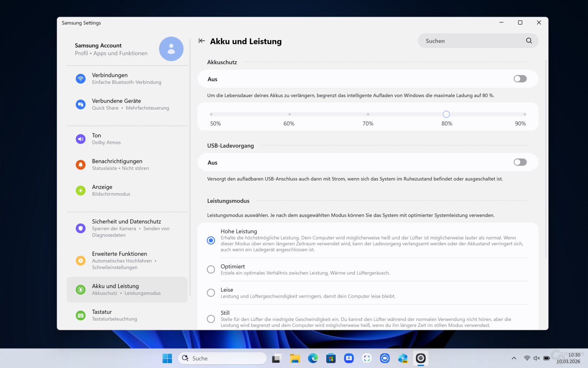This screenshot has height=368, width=588.
Task: Open Ton settings via the speaker icon
Action: pos(80,139)
